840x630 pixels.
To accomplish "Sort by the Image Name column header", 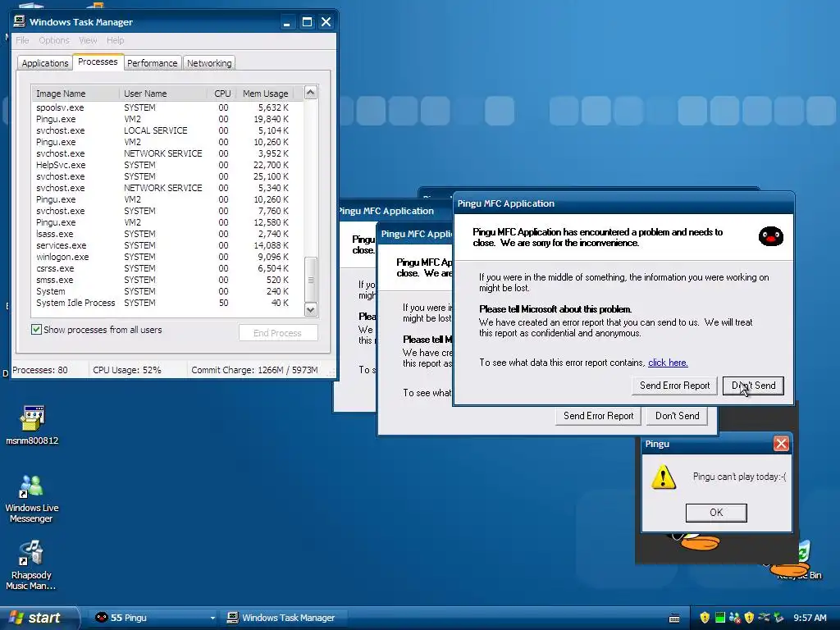I will pyautogui.click(x=75, y=94).
